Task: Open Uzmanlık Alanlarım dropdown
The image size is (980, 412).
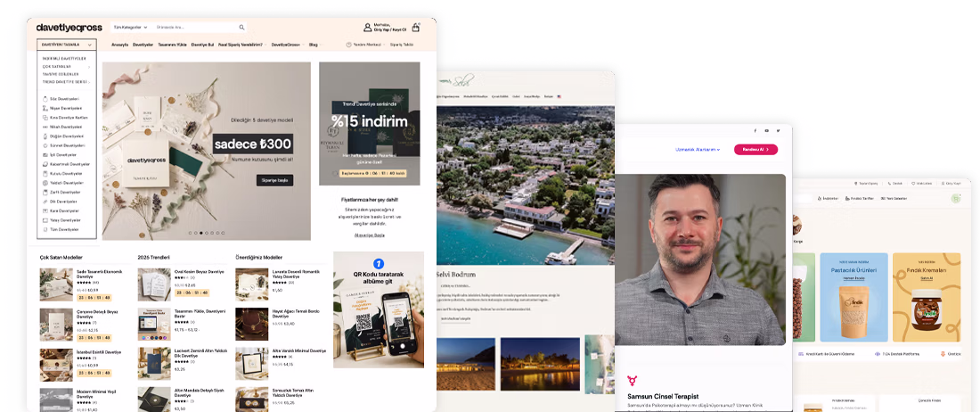Action: click(x=698, y=150)
